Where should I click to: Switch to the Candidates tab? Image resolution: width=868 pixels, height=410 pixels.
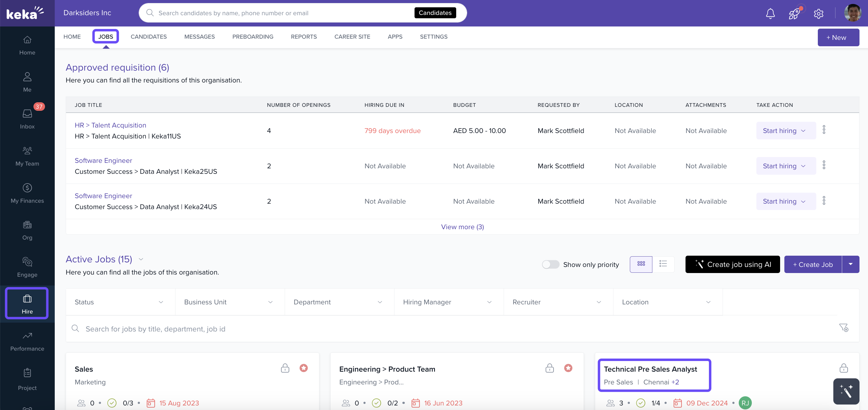[x=149, y=37]
